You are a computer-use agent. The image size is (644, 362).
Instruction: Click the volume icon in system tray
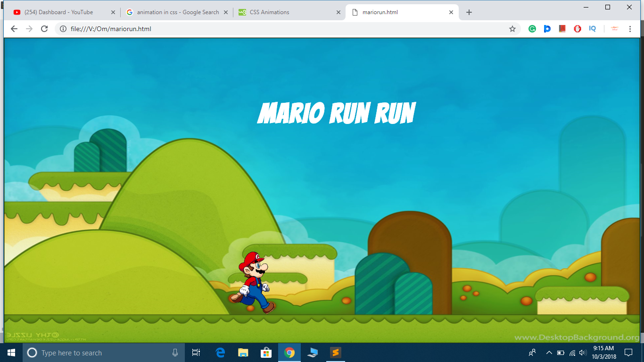click(583, 353)
